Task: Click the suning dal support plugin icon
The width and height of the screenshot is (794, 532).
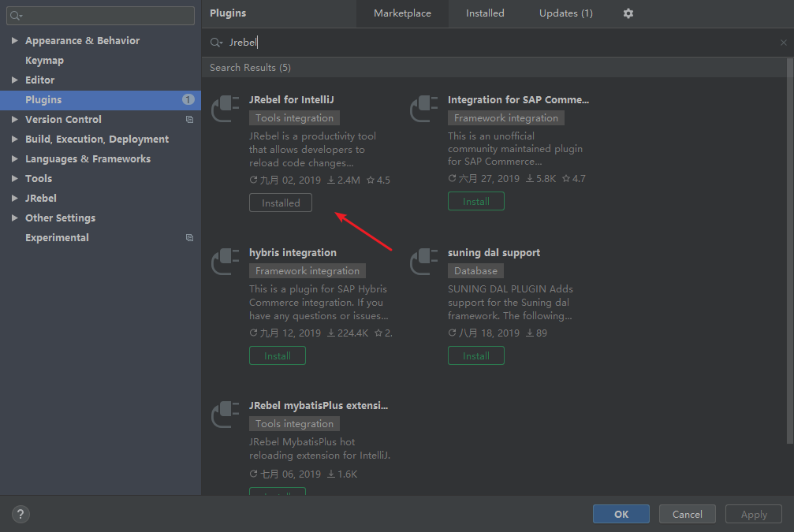Action: pos(424,262)
